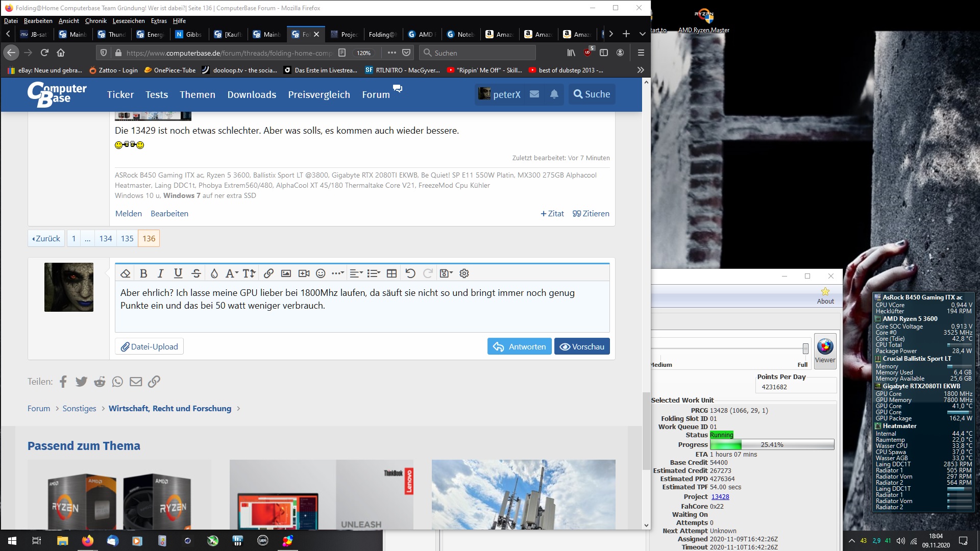Open the Lesezeichen menu
The width and height of the screenshot is (980, 551).
tap(128, 21)
